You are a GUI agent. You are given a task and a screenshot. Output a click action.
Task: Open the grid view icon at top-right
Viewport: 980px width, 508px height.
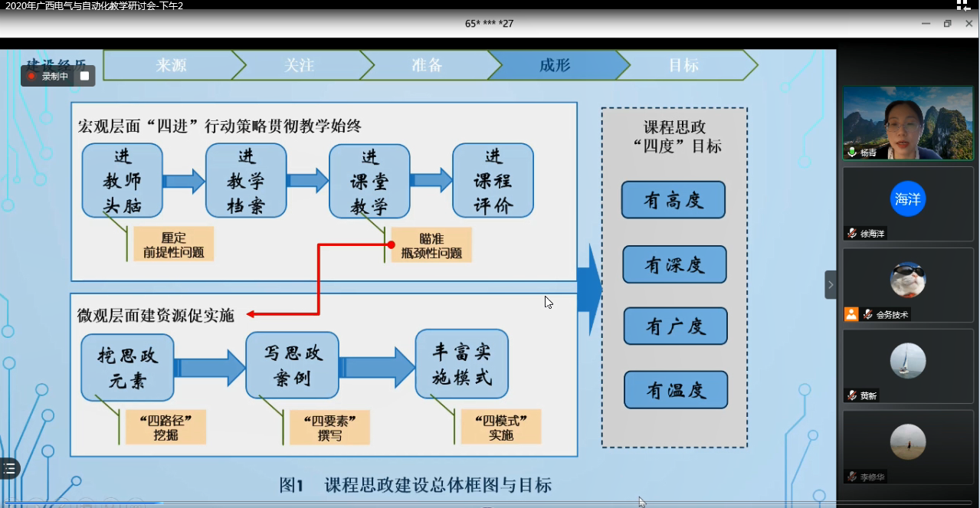(x=963, y=5)
